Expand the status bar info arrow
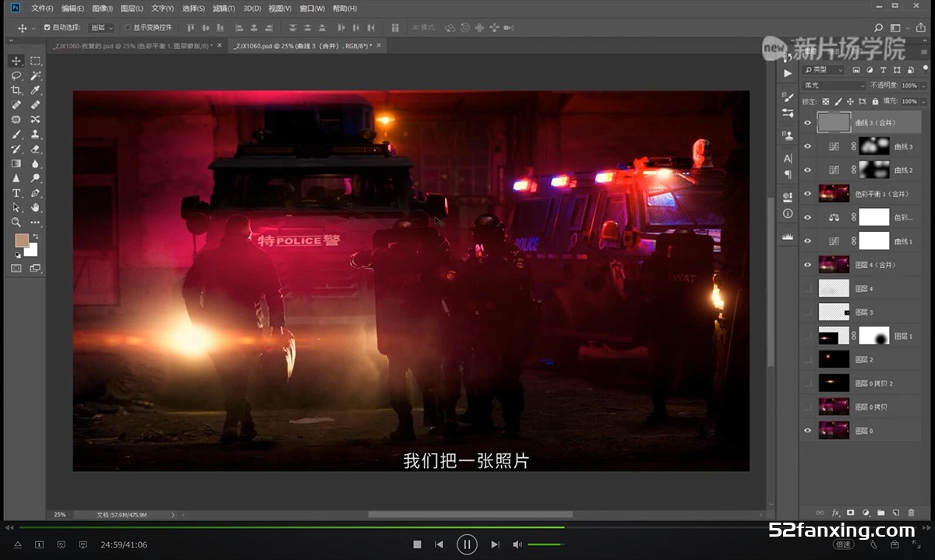Screen dimensions: 935x560 tap(173, 515)
